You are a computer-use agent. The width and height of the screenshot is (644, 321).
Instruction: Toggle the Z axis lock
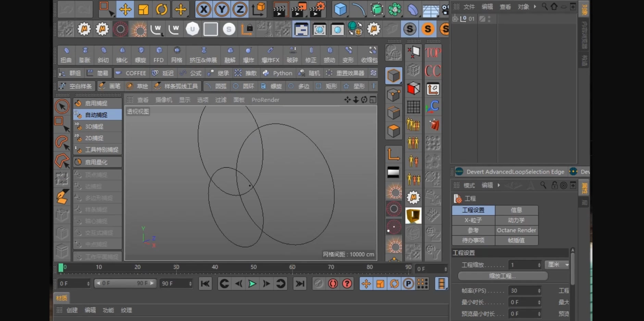(240, 9)
